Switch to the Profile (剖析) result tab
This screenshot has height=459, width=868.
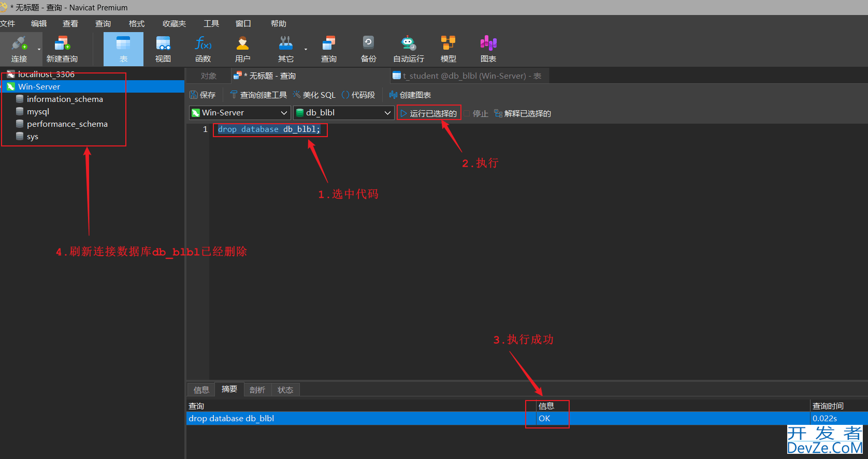257,390
